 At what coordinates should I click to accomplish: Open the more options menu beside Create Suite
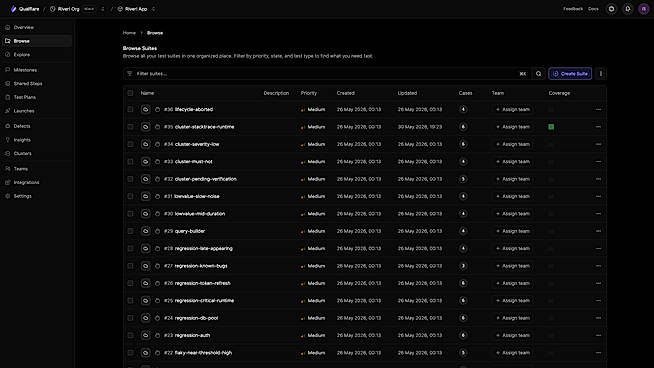click(601, 74)
